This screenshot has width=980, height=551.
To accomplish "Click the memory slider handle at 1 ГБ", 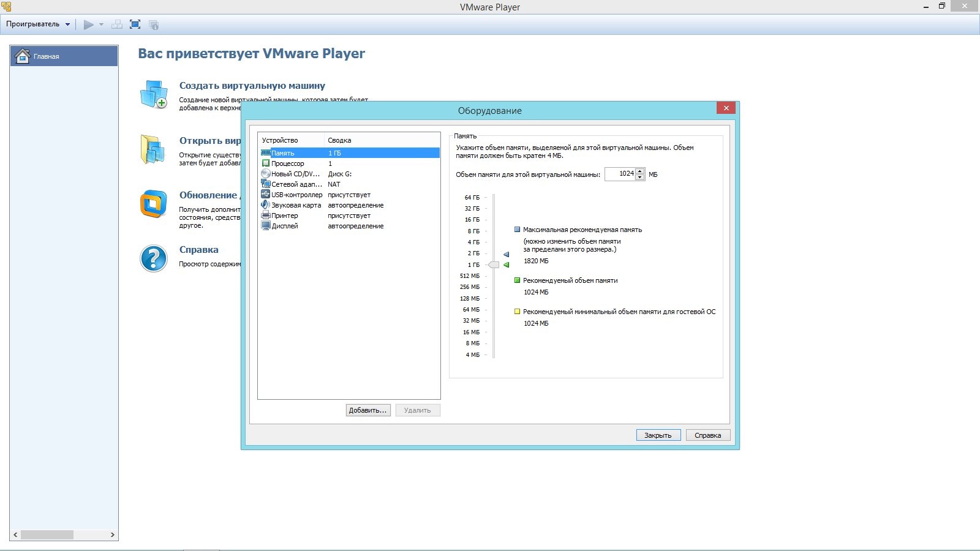I will (x=494, y=264).
